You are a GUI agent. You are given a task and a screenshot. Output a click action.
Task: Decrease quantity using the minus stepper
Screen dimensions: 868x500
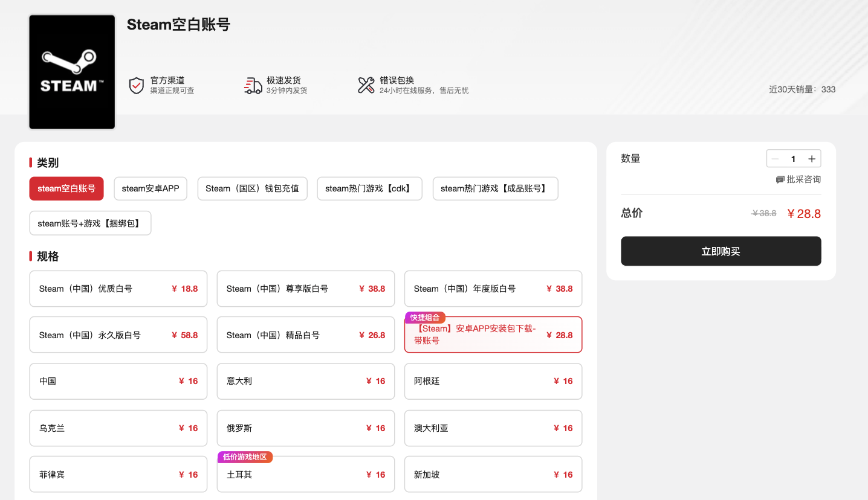tap(775, 158)
